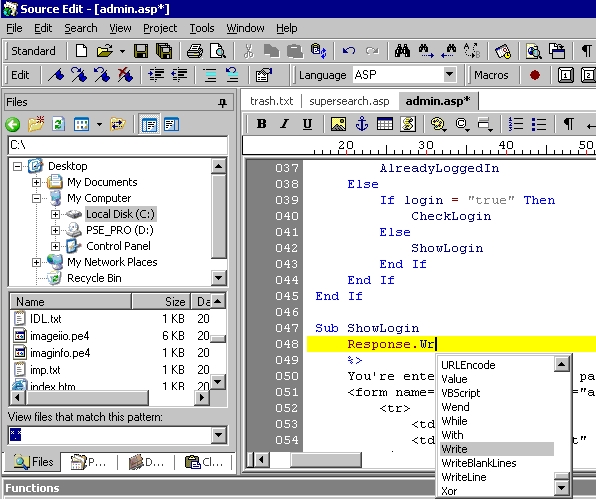Toggle bookmark icon in Edit toolbar
The image size is (596, 499).
tap(56, 75)
